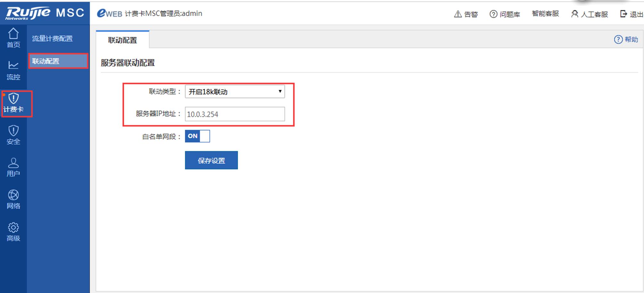Click the 保存设置 save button

tap(211, 160)
